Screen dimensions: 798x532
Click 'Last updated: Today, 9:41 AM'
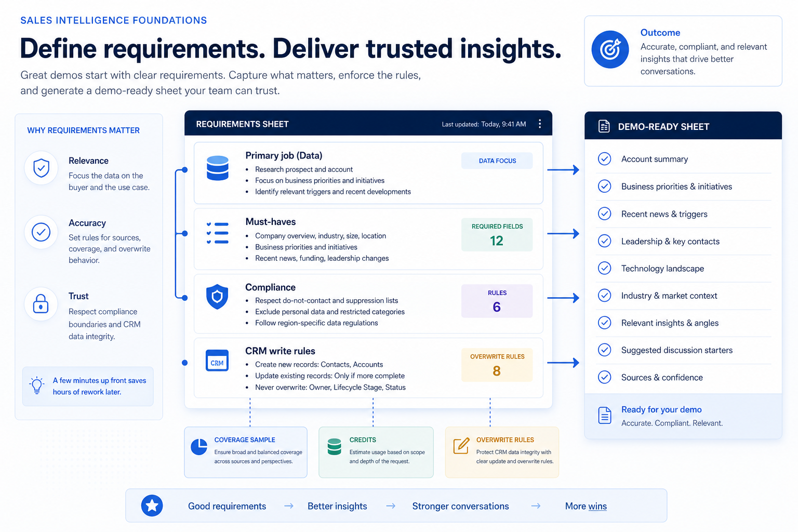(484, 124)
